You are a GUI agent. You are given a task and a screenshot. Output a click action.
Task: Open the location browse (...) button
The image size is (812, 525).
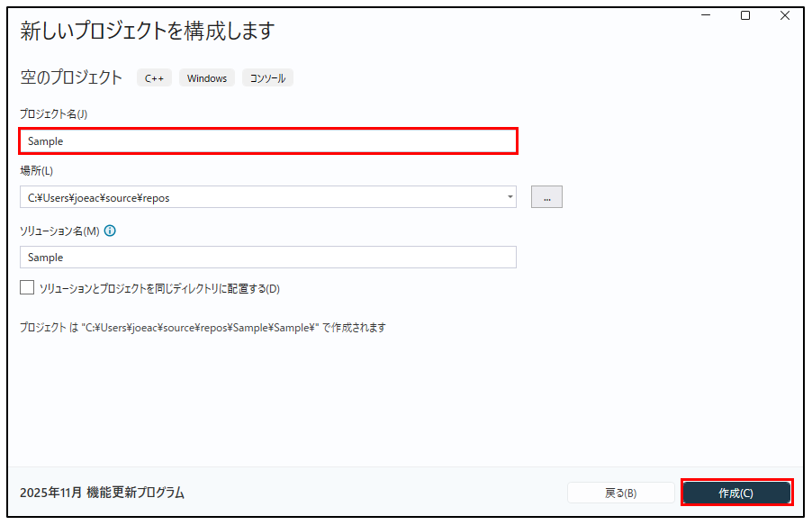(x=546, y=197)
